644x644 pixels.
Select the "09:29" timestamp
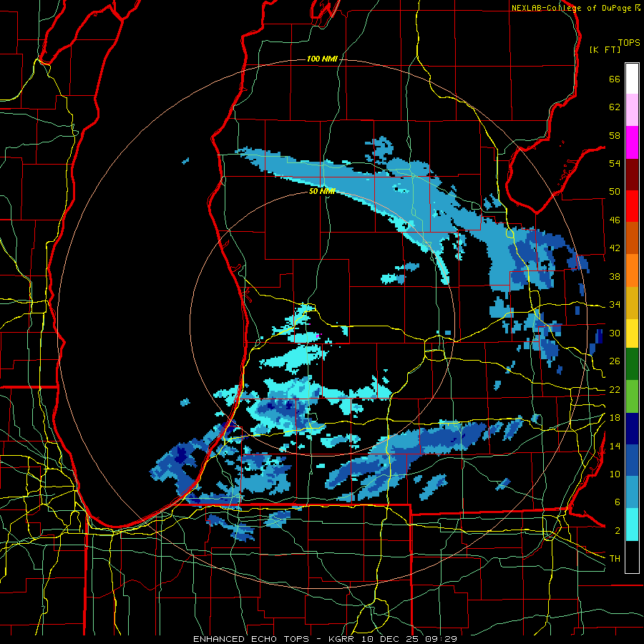tap(441, 639)
